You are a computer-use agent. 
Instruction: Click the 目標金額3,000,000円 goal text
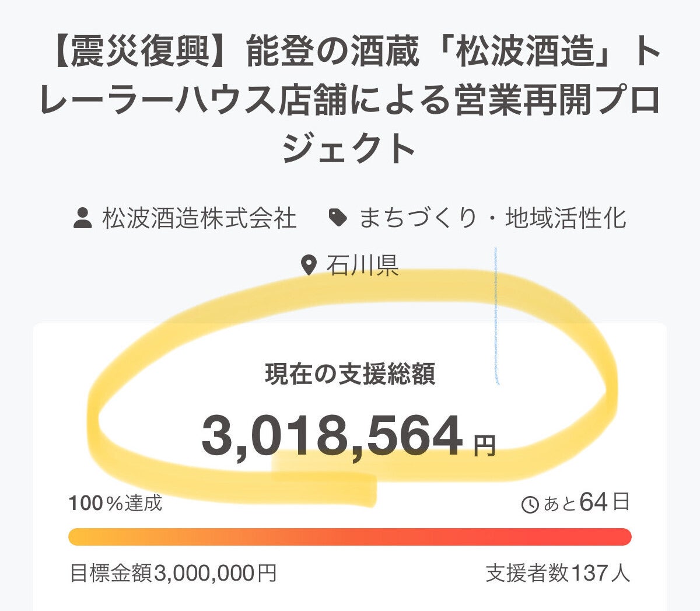[x=173, y=573]
